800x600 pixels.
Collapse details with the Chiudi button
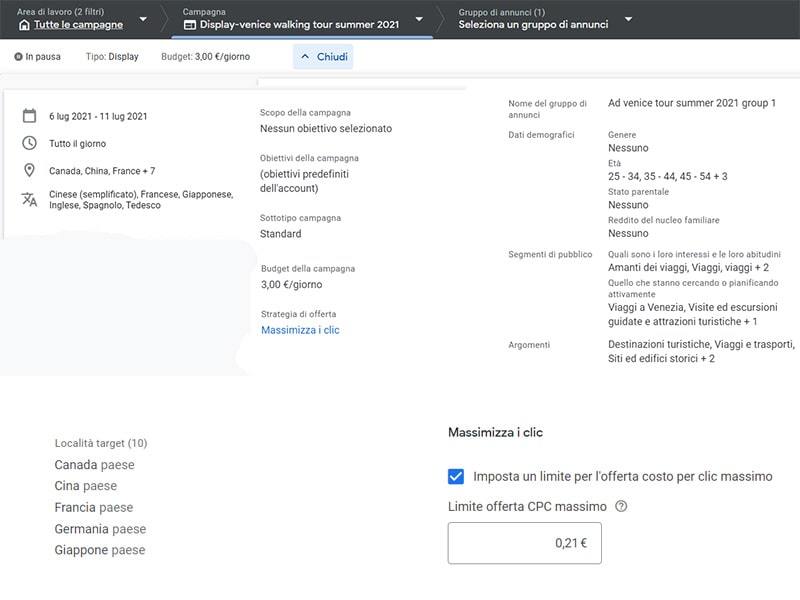pyautogui.click(x=323, y=57)
